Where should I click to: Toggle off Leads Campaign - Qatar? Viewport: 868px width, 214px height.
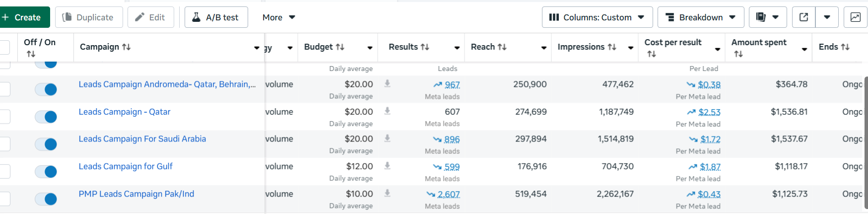[46, 117]
